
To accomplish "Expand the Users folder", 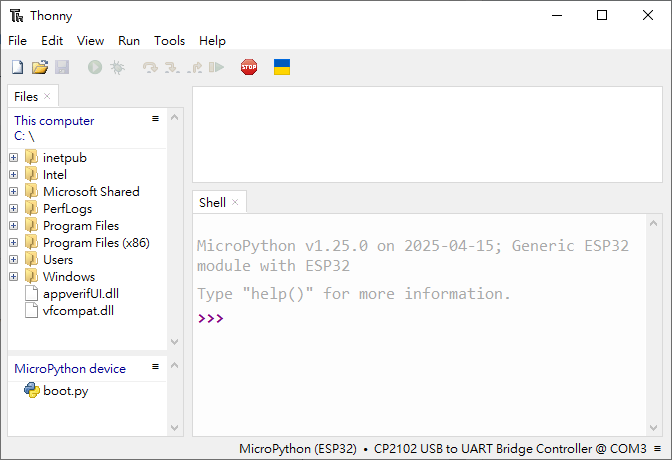I will point(14,259).
